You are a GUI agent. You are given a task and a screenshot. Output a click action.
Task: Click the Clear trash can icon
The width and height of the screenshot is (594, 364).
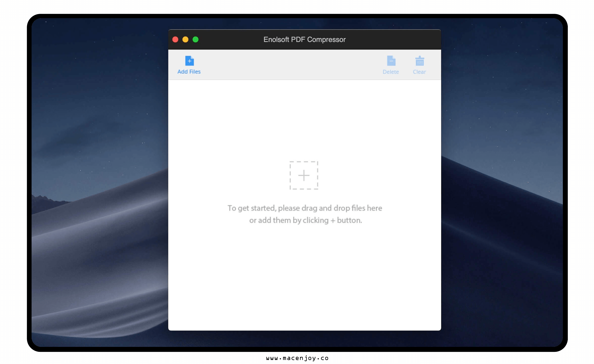(419, 61)
